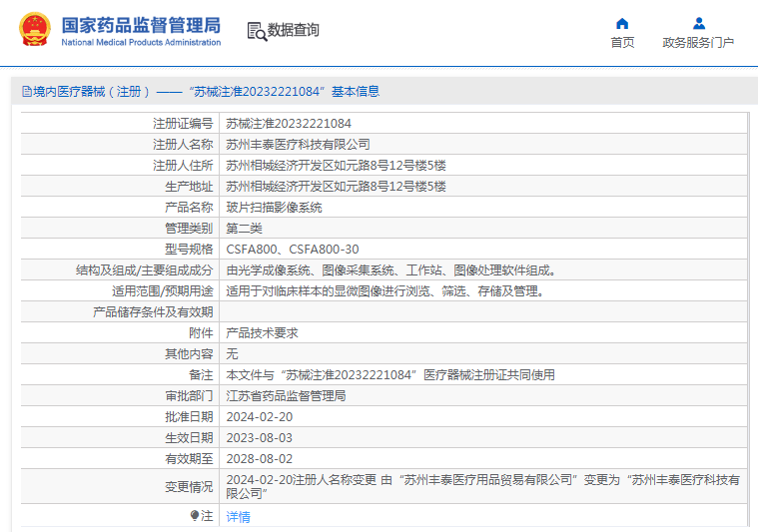The image size is (758, 532).
Task: Click the 结构及组成/主要组成成分 label
Action: tap(144, 270)
